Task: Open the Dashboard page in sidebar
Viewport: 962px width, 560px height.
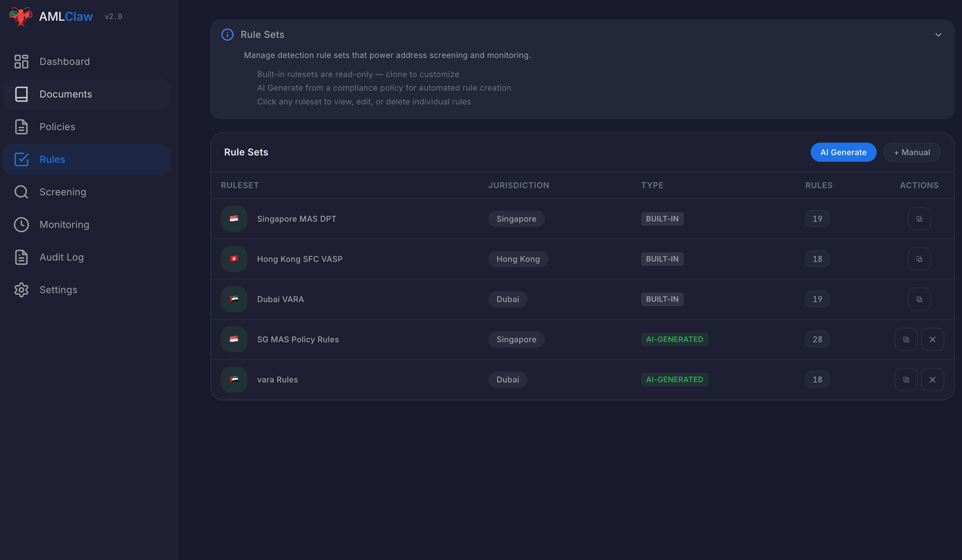Action: 64,61
